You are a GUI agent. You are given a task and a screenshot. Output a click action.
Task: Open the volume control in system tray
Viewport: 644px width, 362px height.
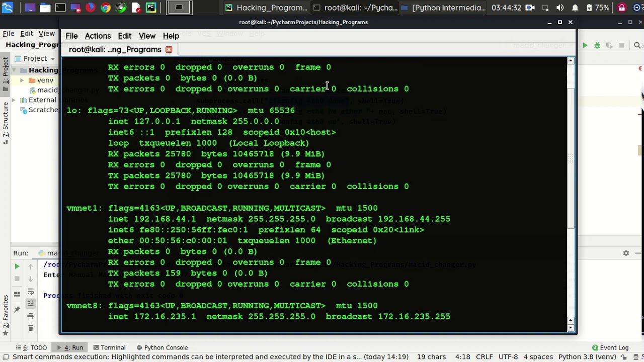click(560, 8)
